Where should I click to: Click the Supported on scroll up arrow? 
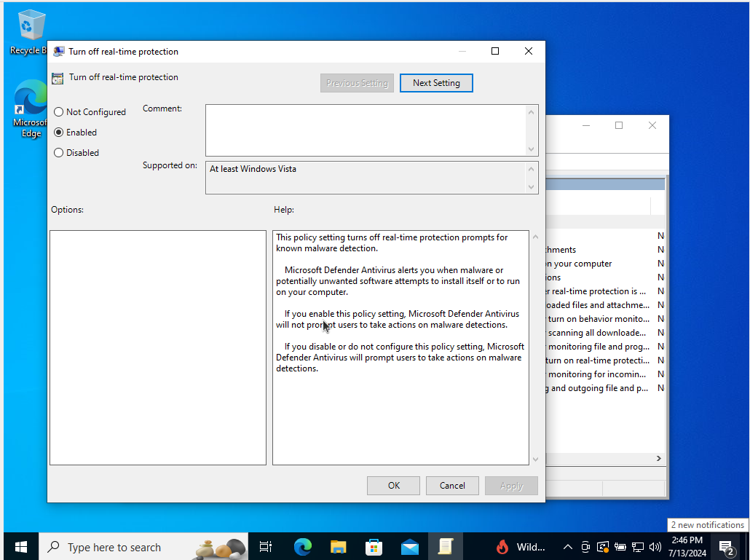[x=531, y=169]
